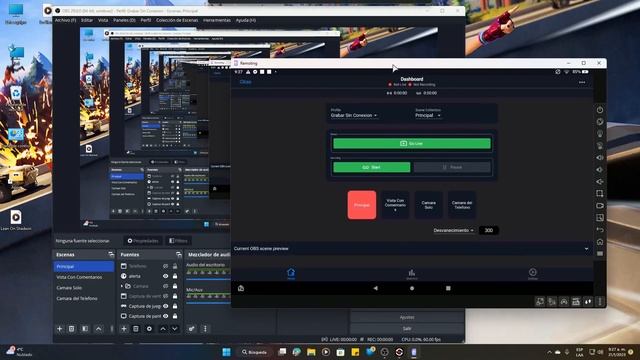The image size is (640, 360).
Task: Open the Archivo menu in OBS
Action: 65,20
